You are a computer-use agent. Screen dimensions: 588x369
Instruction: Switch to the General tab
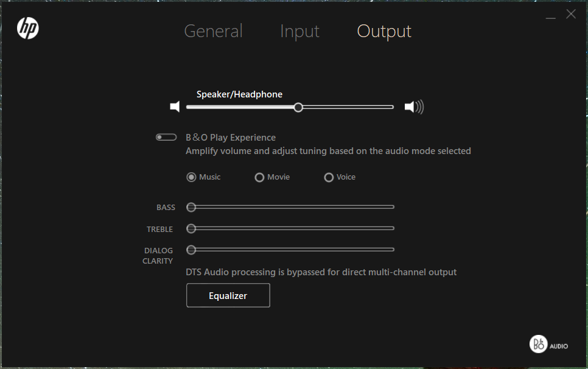213,31
